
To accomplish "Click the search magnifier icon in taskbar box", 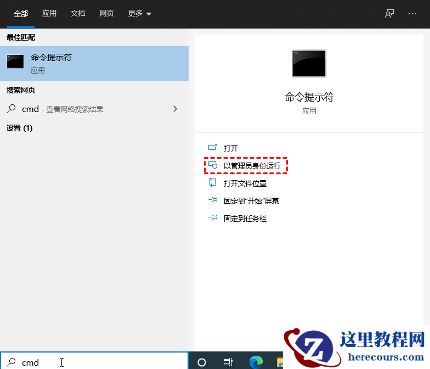I will pos(11,362).
